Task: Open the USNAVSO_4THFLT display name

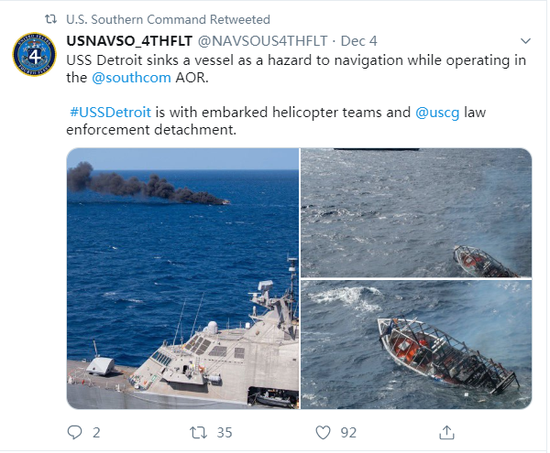Action: 129,41
